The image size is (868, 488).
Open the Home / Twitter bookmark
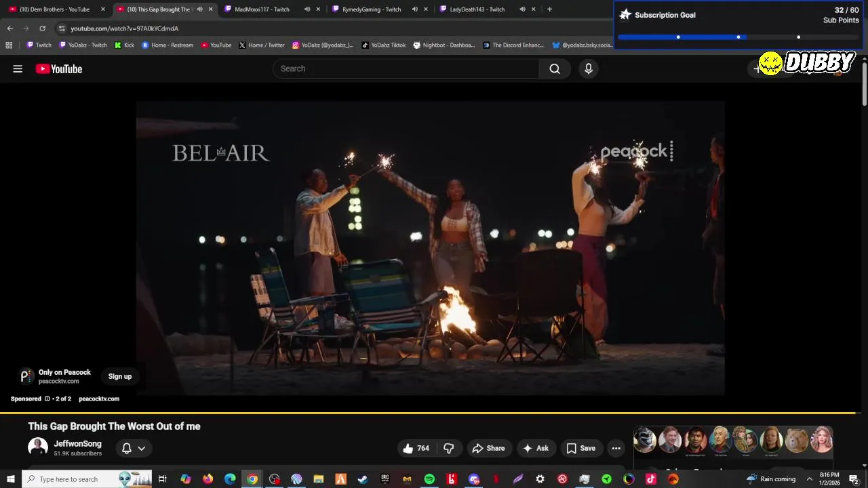pyautogui.click(x=261, y=45)
